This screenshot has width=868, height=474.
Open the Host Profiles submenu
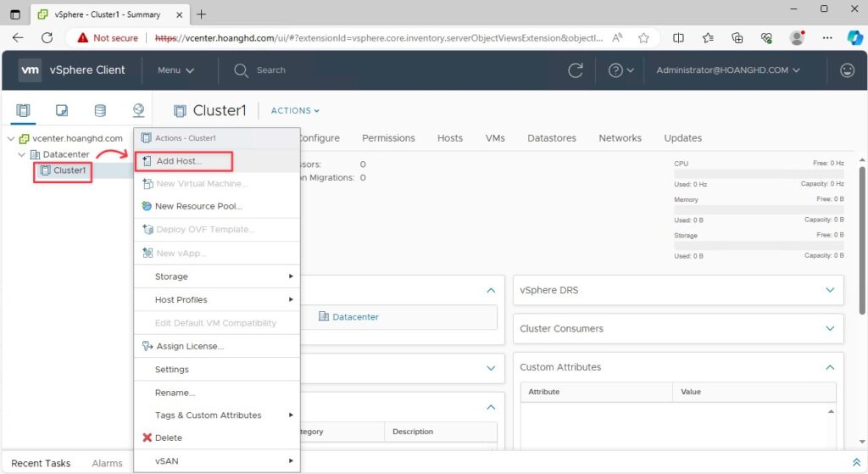[217, 299]
